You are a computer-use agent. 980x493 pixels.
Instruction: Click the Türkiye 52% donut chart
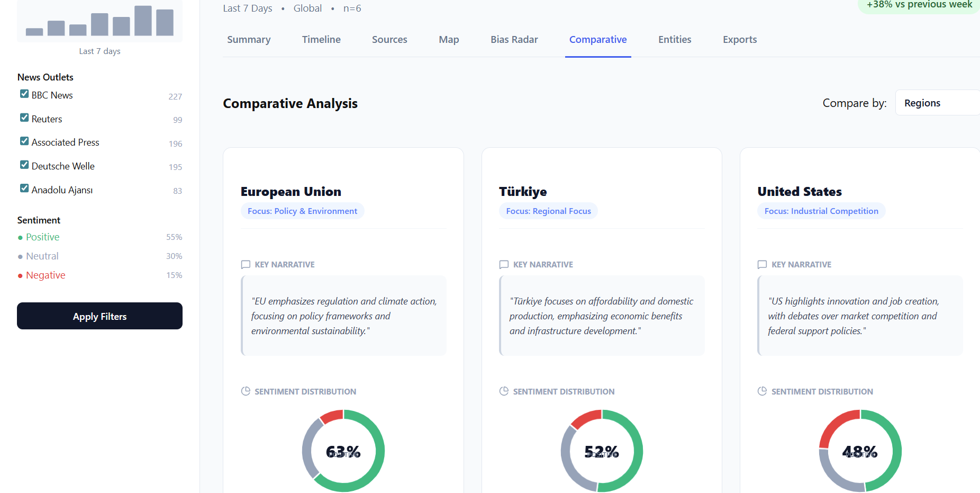tap(602, 451)
